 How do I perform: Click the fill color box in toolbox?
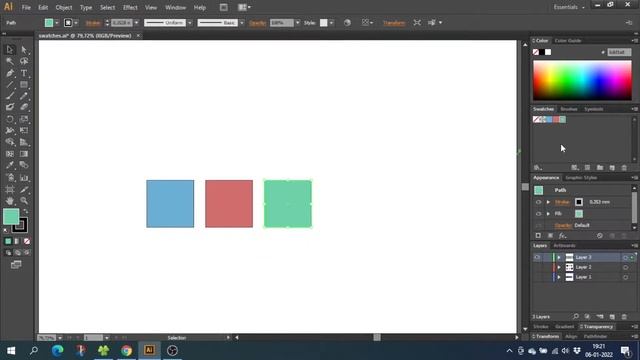click(11, 217)
